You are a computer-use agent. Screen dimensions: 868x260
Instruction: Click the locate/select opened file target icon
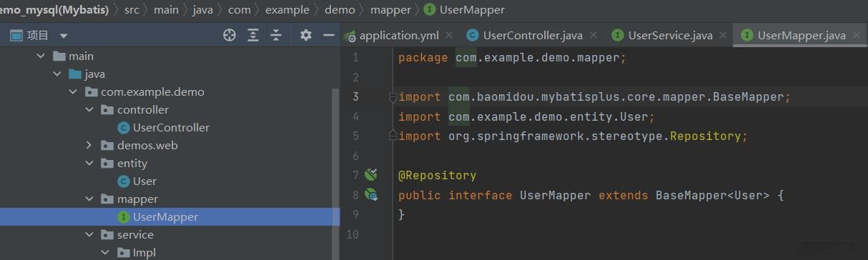coord(230,35)
